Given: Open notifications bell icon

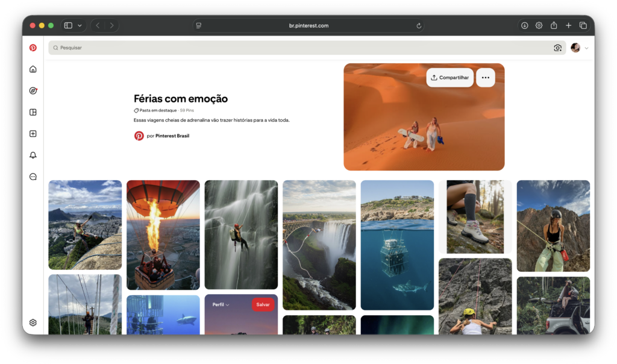Looking at the screenshot, I should coord(33,155).
